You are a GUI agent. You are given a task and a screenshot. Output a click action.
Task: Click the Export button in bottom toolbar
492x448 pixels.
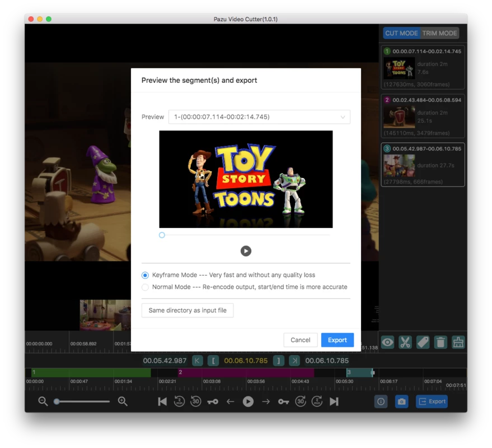(432, 402)
